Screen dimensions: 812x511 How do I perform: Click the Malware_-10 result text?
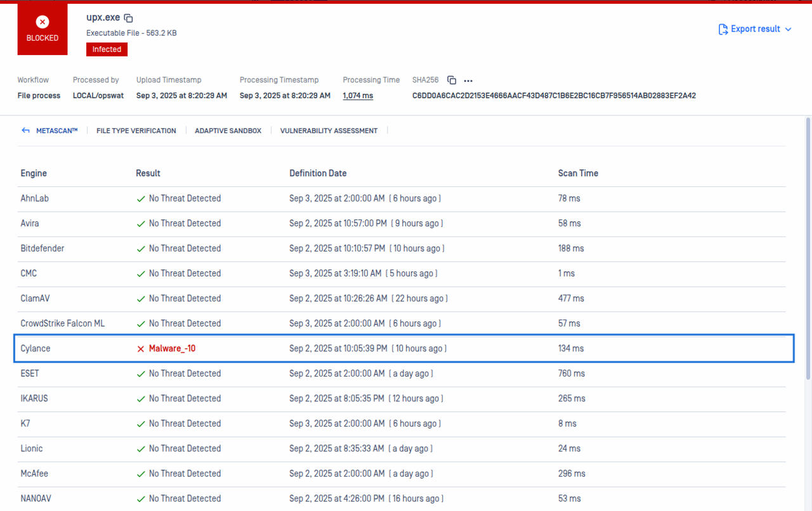[x=172, y=349]
